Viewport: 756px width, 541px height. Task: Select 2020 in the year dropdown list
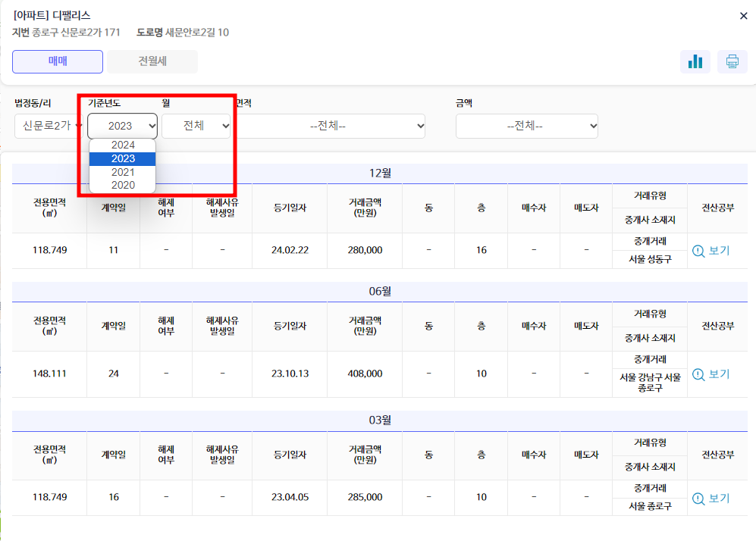click(x=122, y=185)
